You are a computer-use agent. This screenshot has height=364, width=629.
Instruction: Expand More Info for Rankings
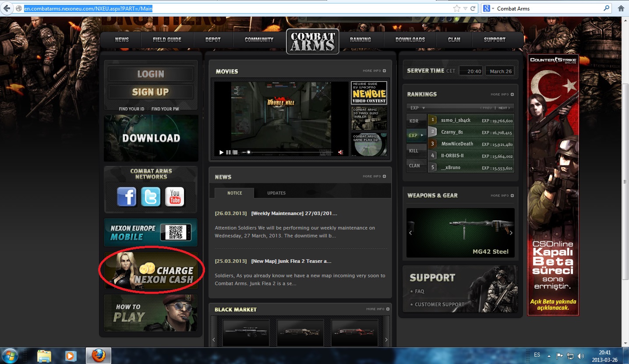tap(502, 94)
